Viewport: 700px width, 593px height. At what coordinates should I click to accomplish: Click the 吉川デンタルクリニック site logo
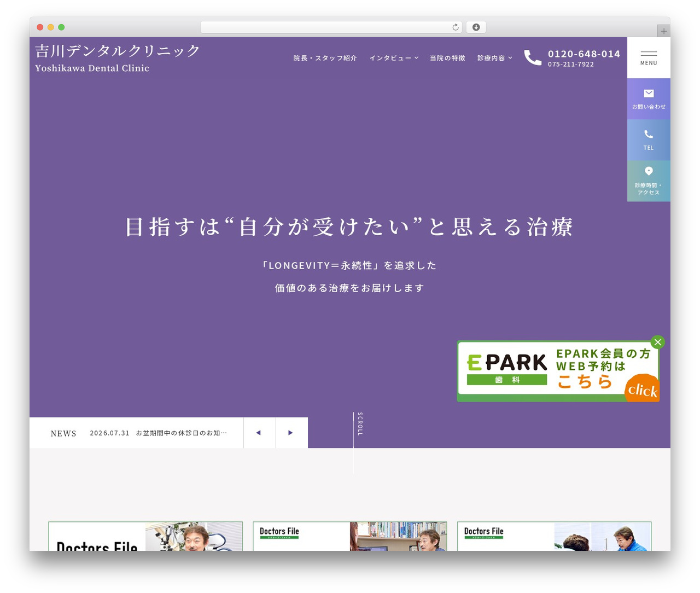click(x=118, y=58)
